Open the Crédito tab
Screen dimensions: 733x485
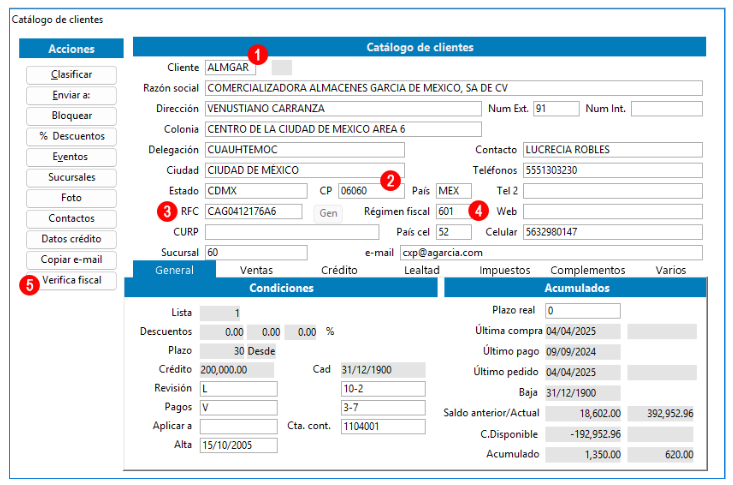(x=339, y=270)
